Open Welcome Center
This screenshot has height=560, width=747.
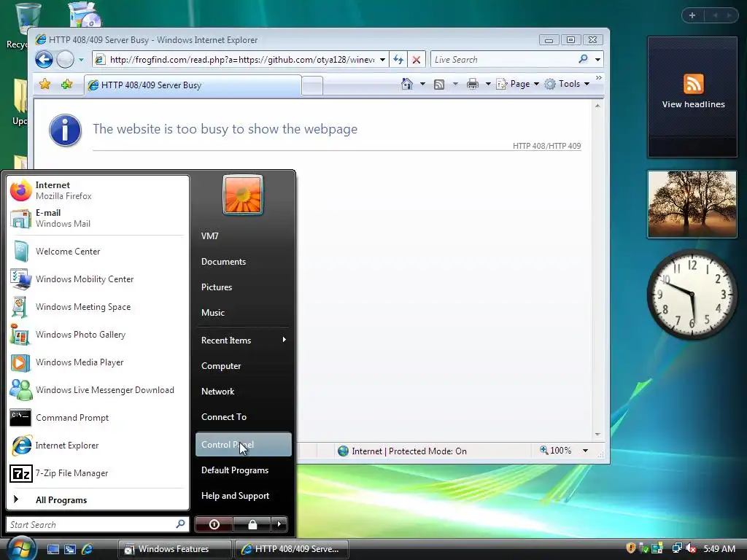pyautogui.click(x=97, y=252)
